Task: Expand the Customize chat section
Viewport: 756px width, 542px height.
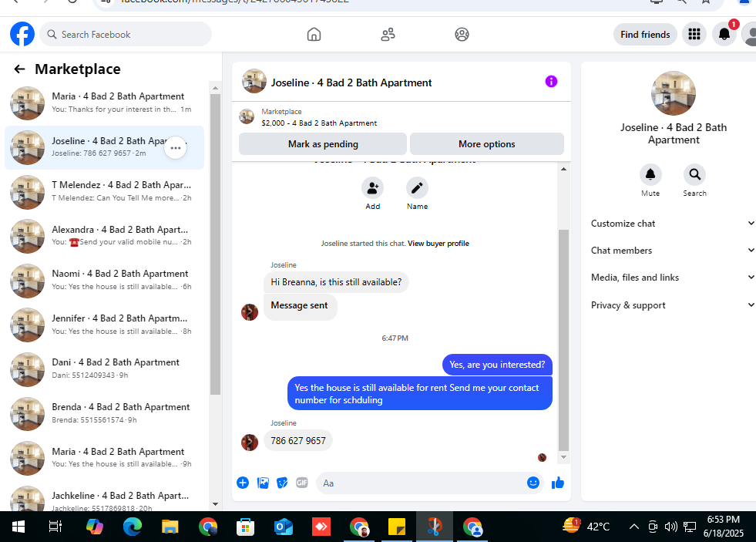Action: pos(672,224)
